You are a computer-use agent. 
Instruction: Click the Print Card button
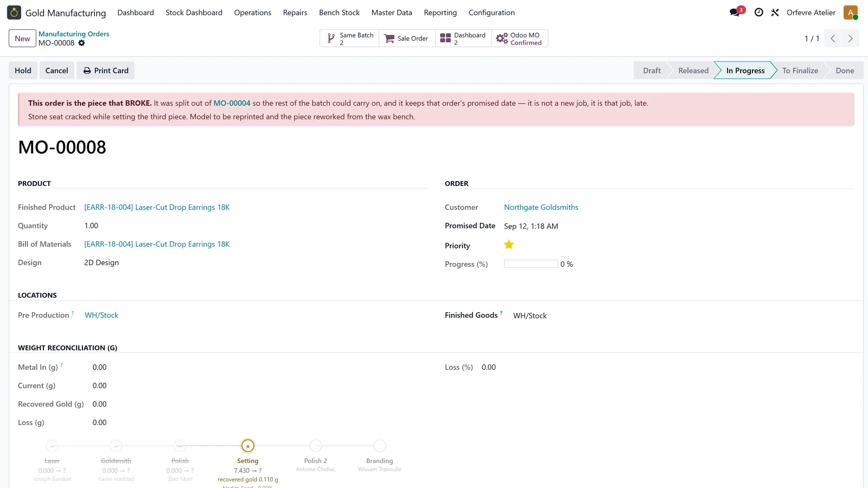coord(106,70)
